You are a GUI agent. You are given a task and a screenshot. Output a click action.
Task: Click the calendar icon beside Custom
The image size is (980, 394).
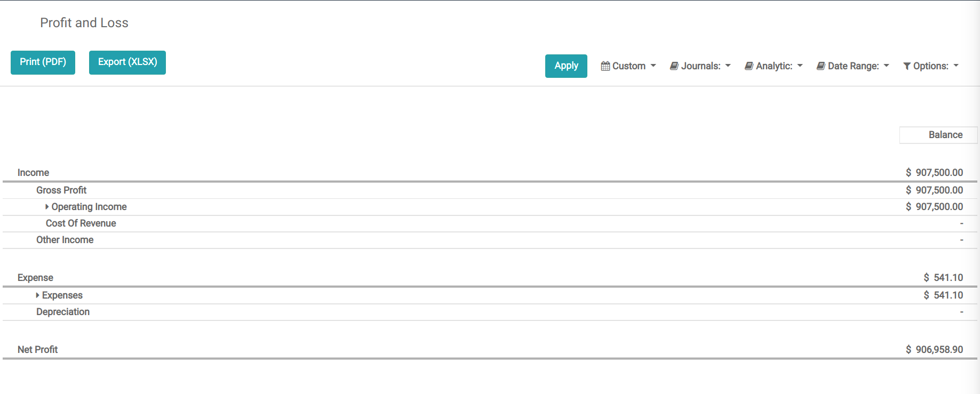click(x=605, y=66)
